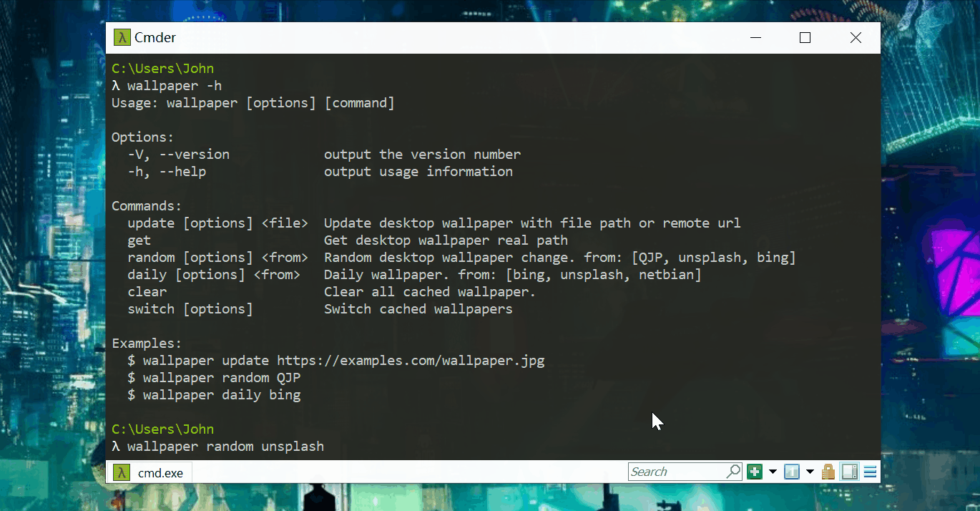The height and width of the screenshot is (511, 980).
Task: Click the maximize button in the title bar
Action: tap(805, 37)
